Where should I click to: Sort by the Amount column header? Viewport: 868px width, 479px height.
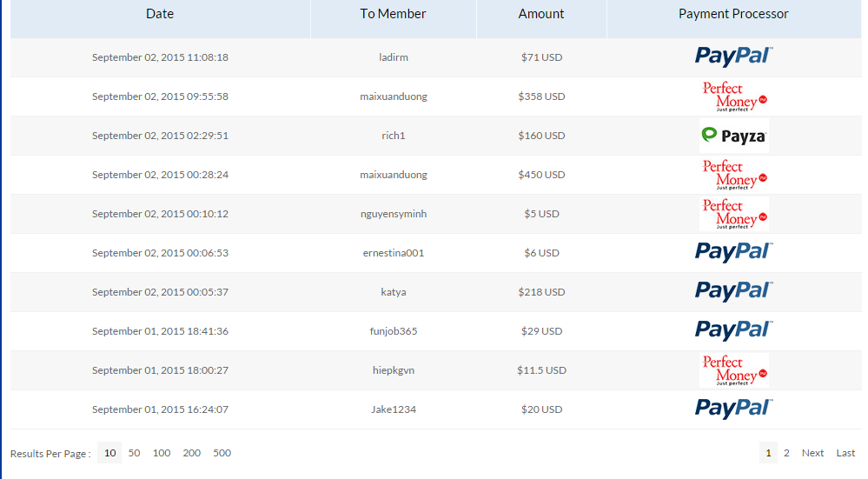pyautogui.click(x=541, y=14)
